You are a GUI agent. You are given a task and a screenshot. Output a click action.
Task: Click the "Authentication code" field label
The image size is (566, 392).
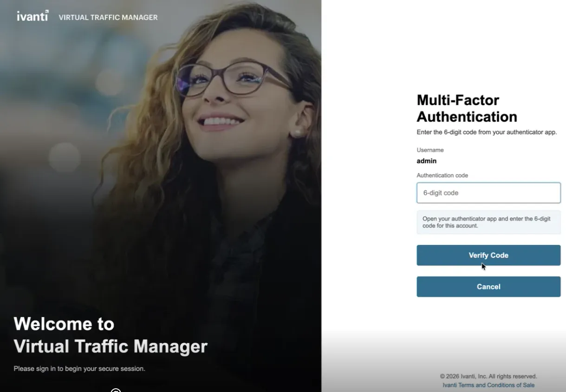point(442,176)
